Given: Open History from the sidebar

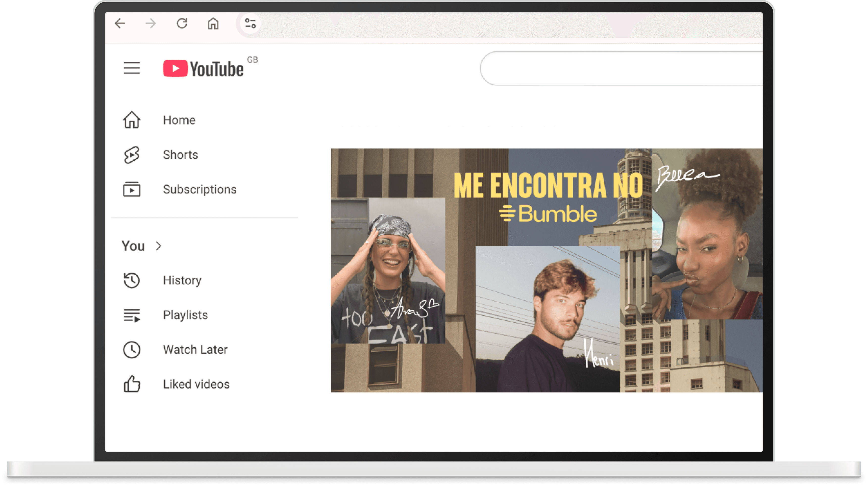Looking at the screenshot, I should (182, 280).
